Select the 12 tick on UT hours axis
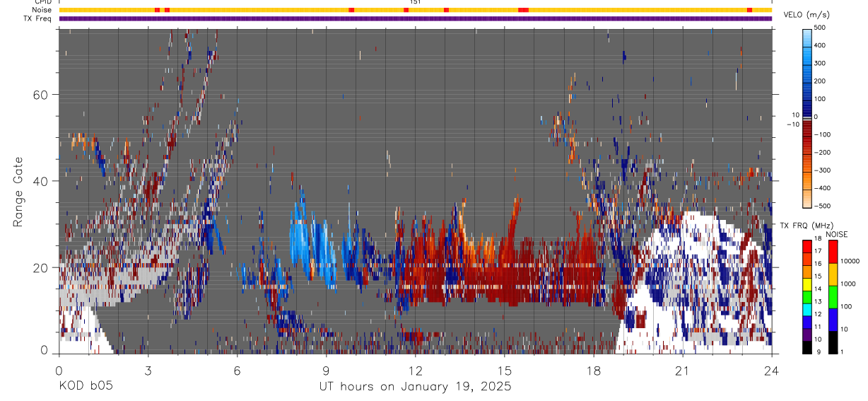The height and width of the screenshot is (401, 868). coord(415,371)
